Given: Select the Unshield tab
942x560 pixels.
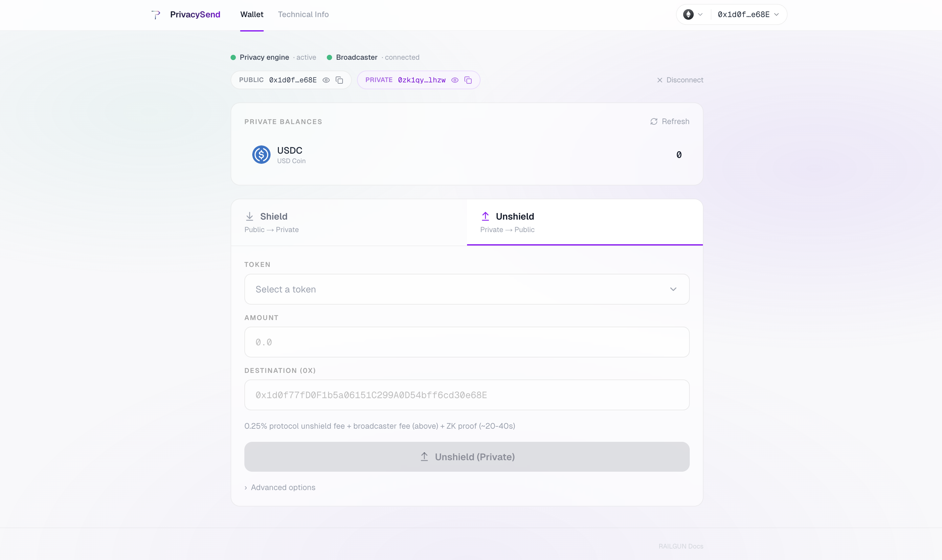Looking at the screenshot, I should pyautogui.click(x=585, y=222).
